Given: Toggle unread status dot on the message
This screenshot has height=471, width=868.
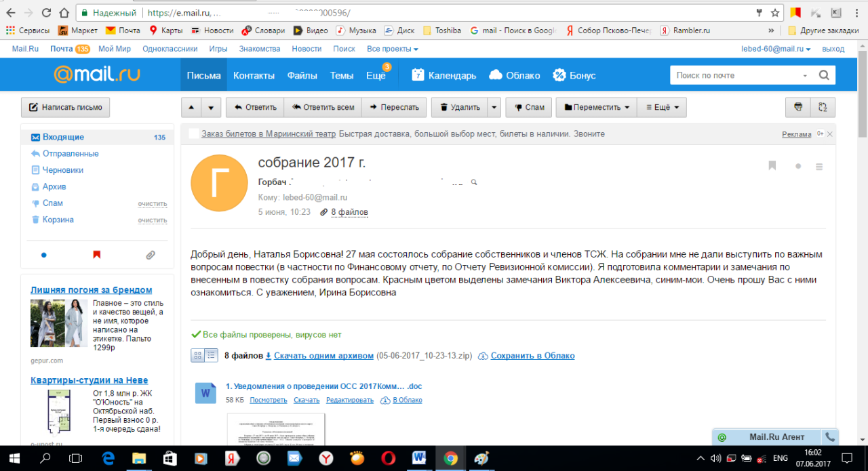Looking at the screenshot, I should [798, 166].
